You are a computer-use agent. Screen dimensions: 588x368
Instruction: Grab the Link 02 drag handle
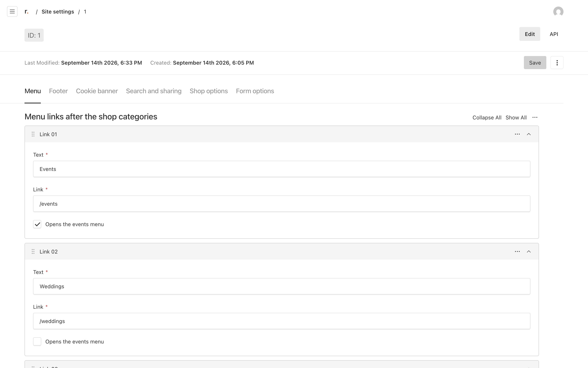click(x=33, y=251)
